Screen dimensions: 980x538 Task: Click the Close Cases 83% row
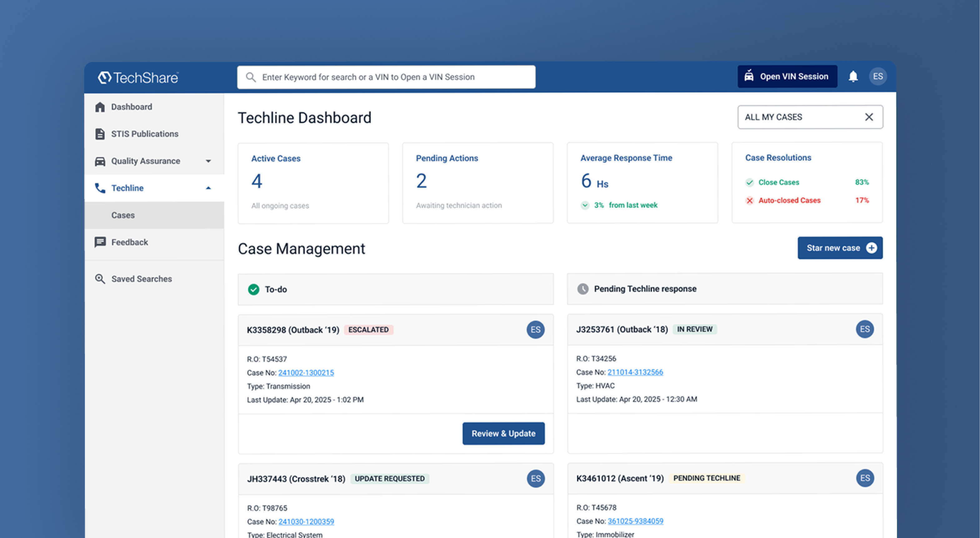[x=807, y=182]
